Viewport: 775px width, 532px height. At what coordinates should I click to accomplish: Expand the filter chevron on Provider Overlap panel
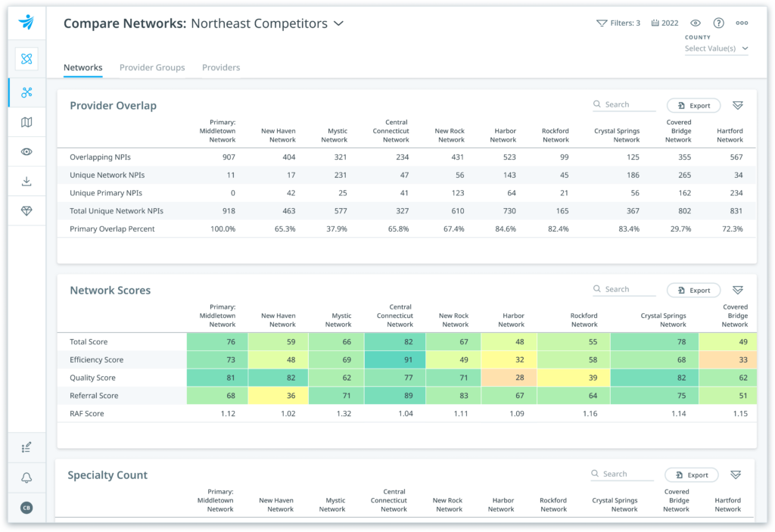pyautogui.click(x=738, y=104)
